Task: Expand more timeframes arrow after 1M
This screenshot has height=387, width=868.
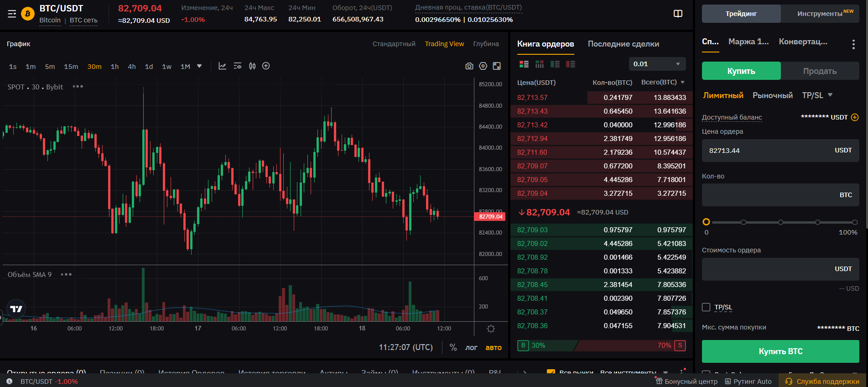Action: click(199, 66)
